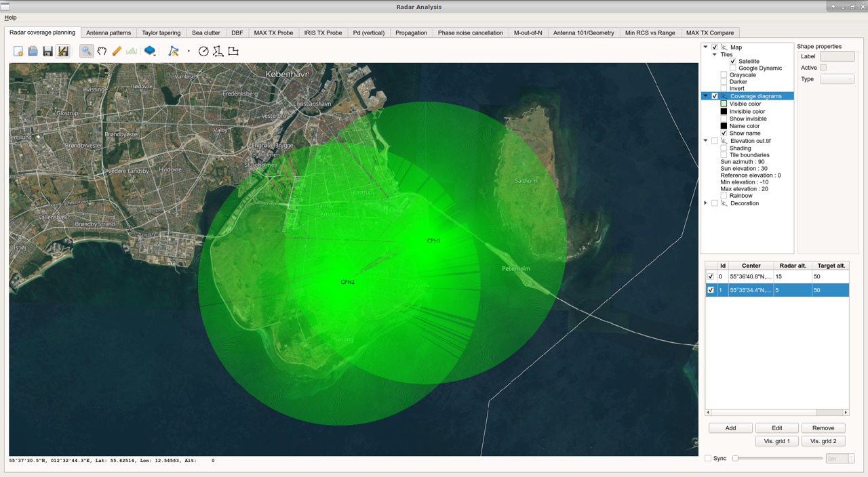Select the polygon node editing tool
Viewport: 868px width, 477px height.
pyautogui.click(x=174, y=50)
